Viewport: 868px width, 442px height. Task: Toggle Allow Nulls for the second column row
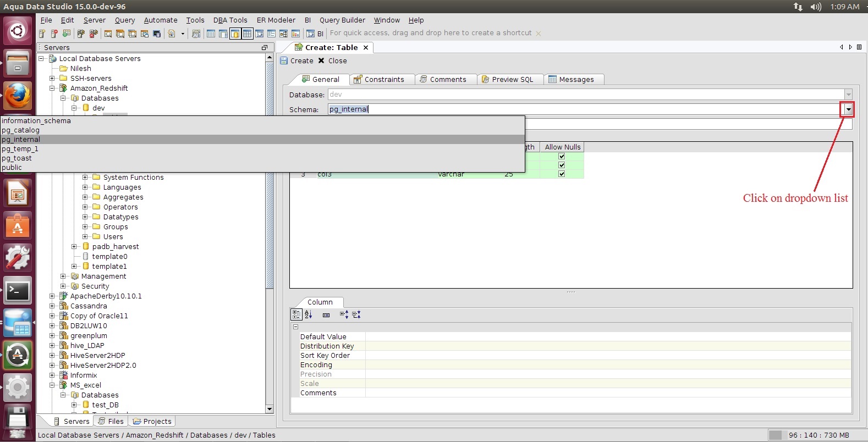click(562, 165)
